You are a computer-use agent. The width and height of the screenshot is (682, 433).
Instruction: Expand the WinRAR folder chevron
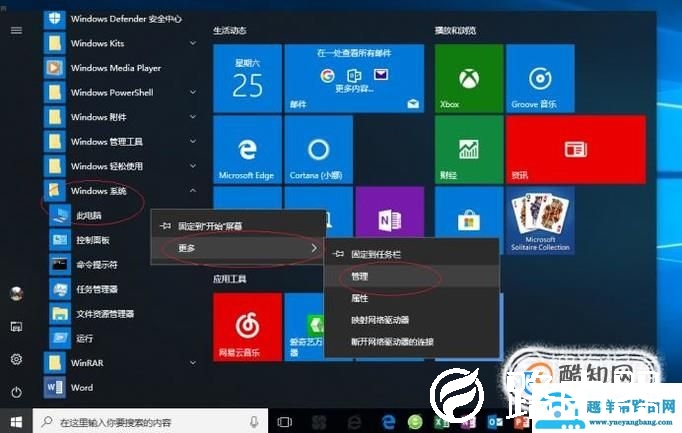[x=193, y=363]
